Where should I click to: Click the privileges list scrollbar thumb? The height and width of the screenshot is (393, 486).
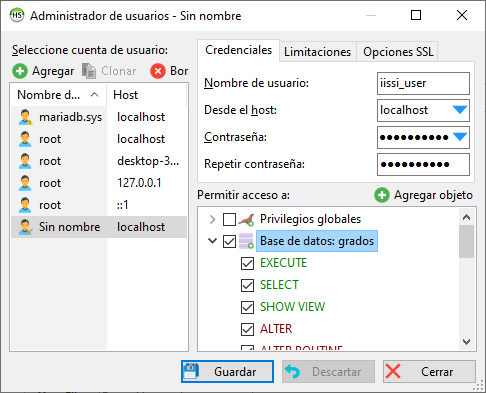pos(467,242)
